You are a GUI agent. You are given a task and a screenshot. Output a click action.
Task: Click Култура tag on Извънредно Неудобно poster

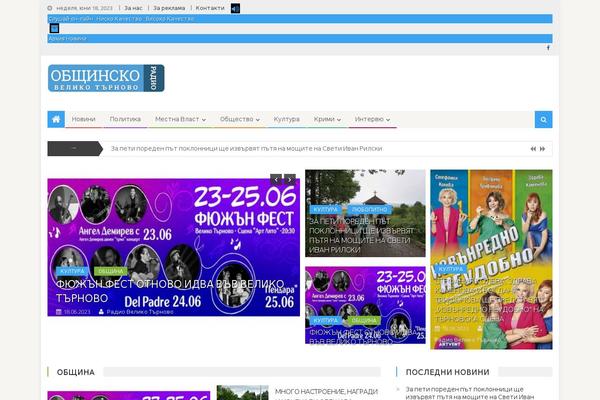(450, 269)
